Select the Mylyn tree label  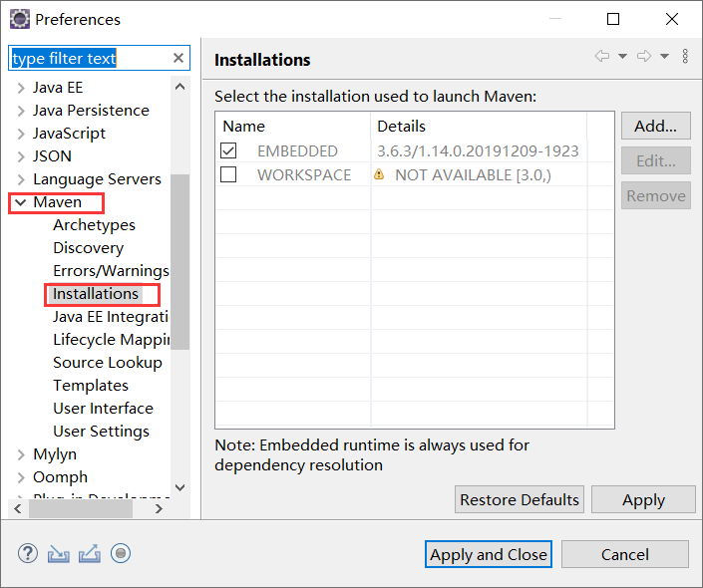55,454
